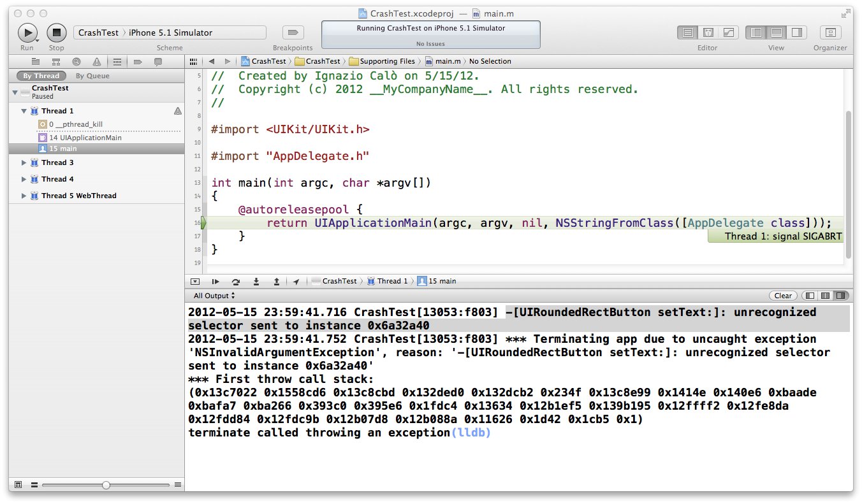Screen dimensions: 862x504
Task: Expand Thread 3 in the debug navigator
Action: pos(24,163)
